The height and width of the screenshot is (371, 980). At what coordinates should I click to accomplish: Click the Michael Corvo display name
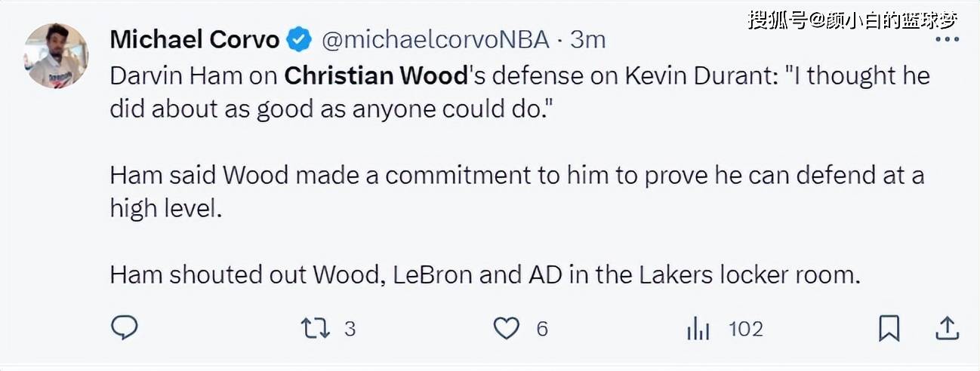coord(195,40)
